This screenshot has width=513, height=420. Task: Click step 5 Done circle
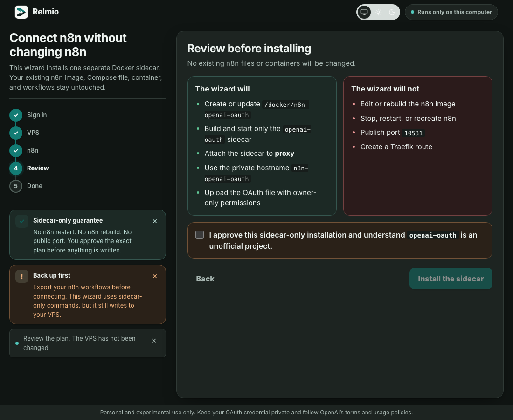click(16, 186)
